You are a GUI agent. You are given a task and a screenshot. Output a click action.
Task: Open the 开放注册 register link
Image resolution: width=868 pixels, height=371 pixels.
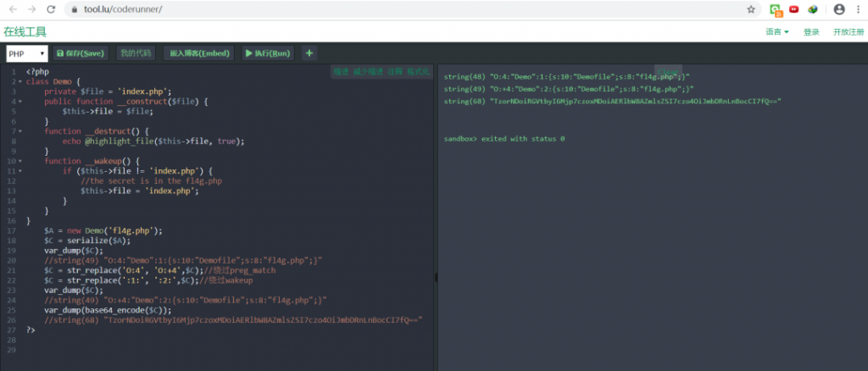click(x=849, y=32)
